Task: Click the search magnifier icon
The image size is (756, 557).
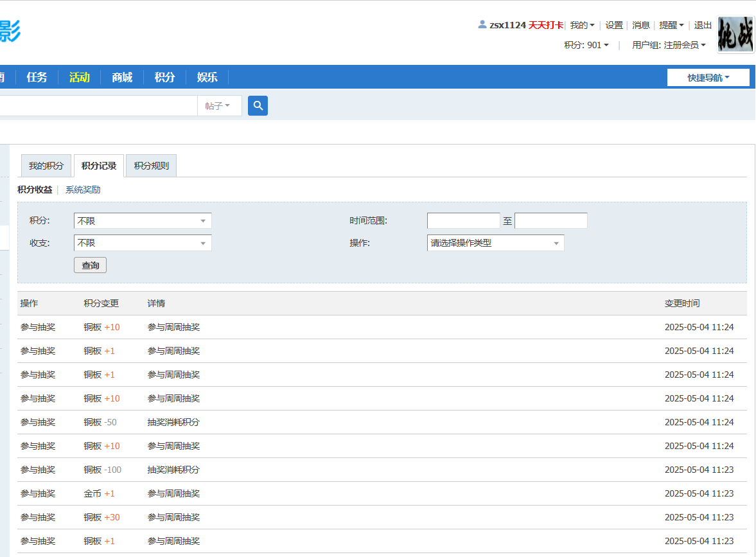Action: [257, 105]
